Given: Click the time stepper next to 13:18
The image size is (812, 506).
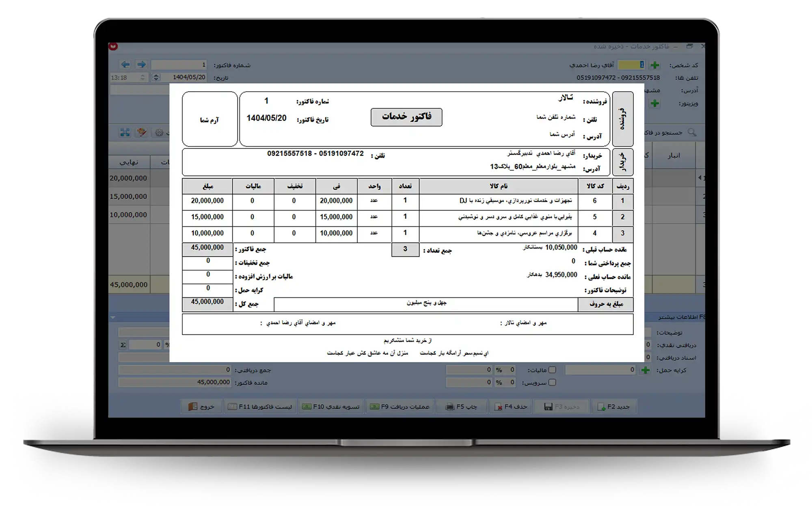Looking at the screenshot, I should tap(143, 77).
